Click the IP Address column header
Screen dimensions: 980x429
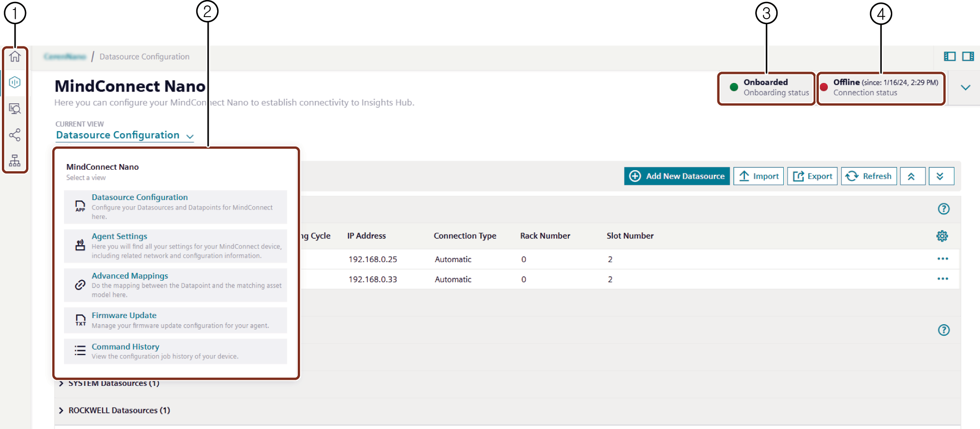coord(366,236)
